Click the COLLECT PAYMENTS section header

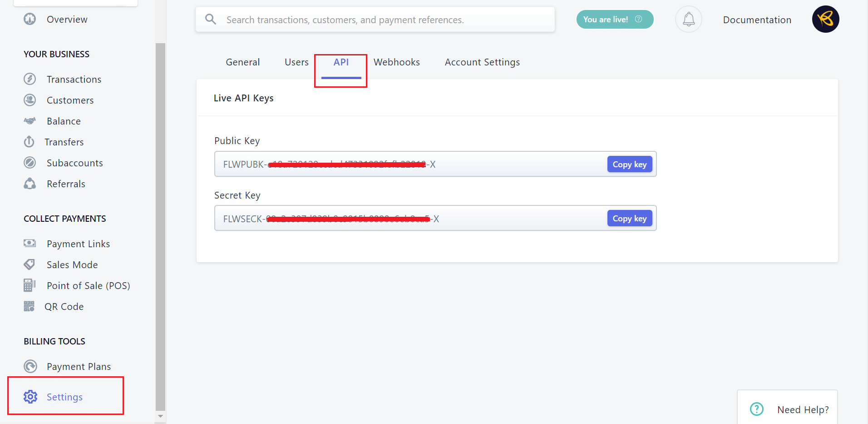64,219
